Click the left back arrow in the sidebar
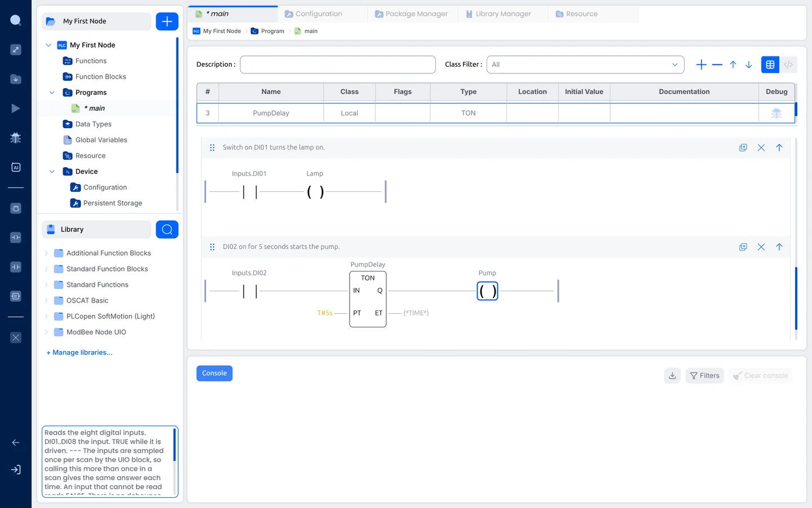The image size is (812, 508). tap(16, 443)
